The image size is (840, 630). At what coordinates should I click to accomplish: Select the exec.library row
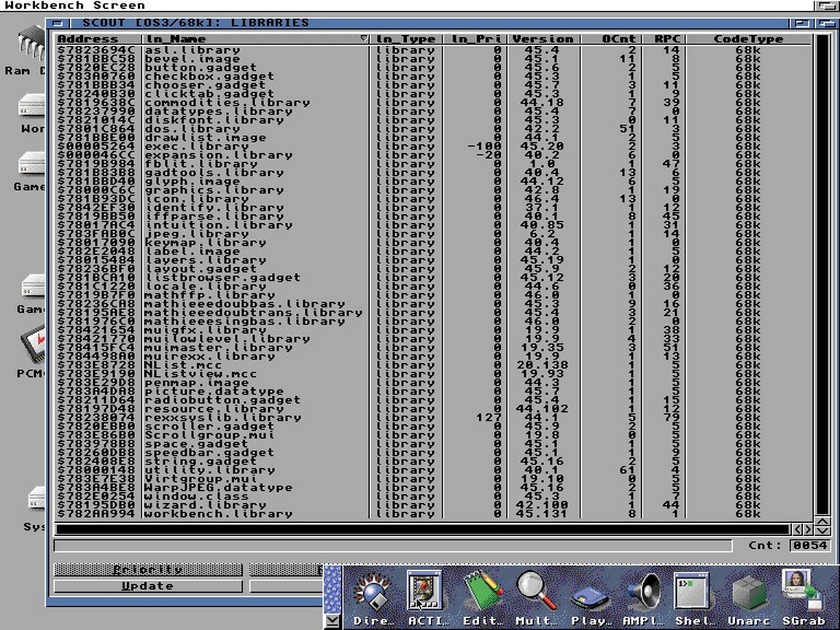coord(433,147)
